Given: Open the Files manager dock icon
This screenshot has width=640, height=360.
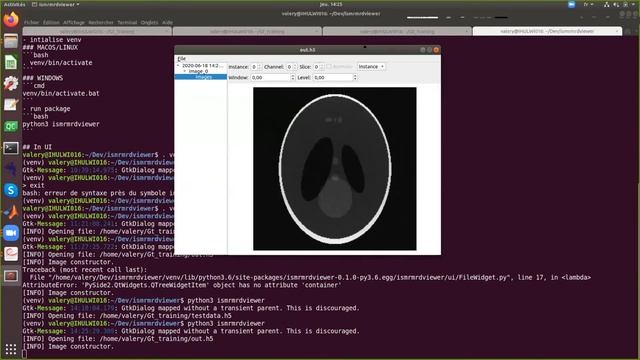Looking at the screenshot, I should coord(11,41).
